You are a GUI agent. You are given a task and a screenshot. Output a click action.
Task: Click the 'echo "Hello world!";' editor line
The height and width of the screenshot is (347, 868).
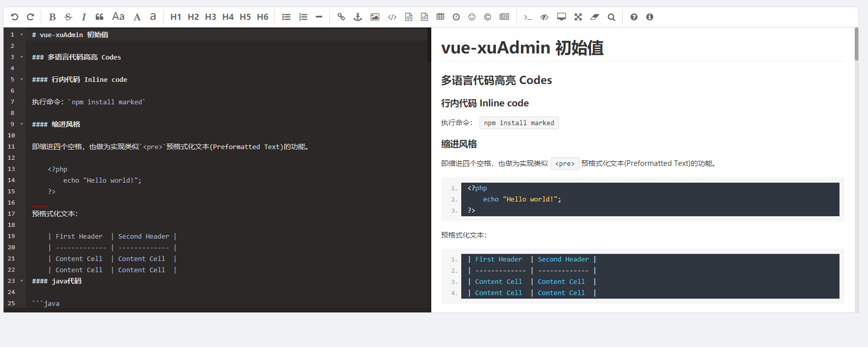(102, 180)
